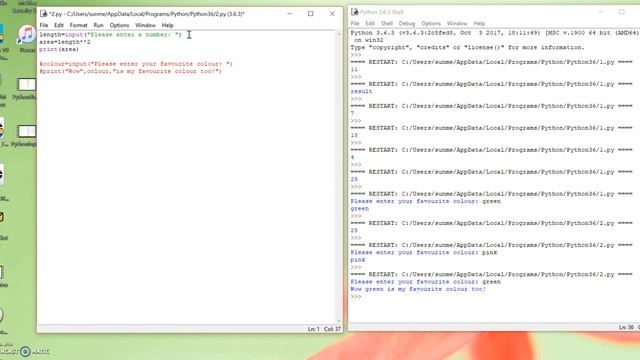The image size is (640, 360).
Task: Open File menu in Python Shell window
Action: tap(355, 24)
